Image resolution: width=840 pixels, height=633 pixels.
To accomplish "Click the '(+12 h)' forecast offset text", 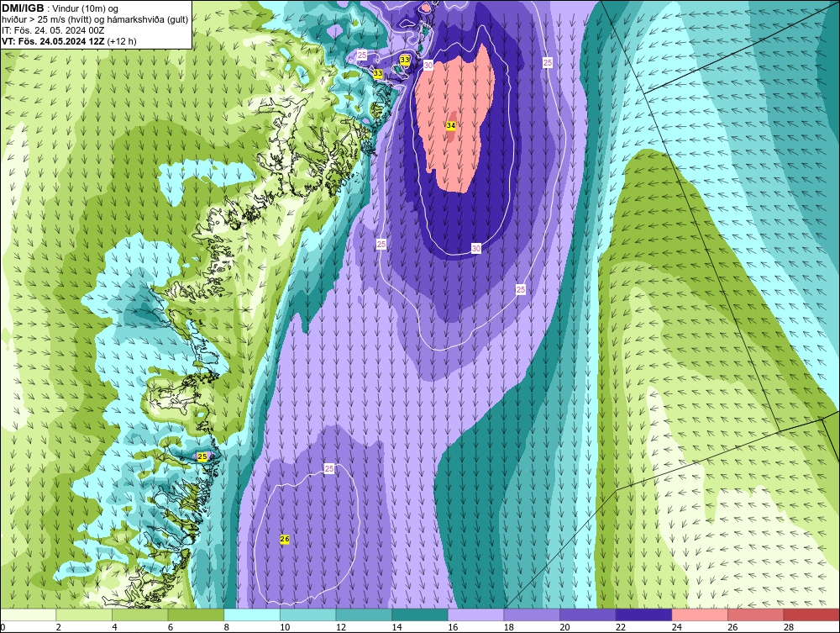I will click(x=122, y=41).
